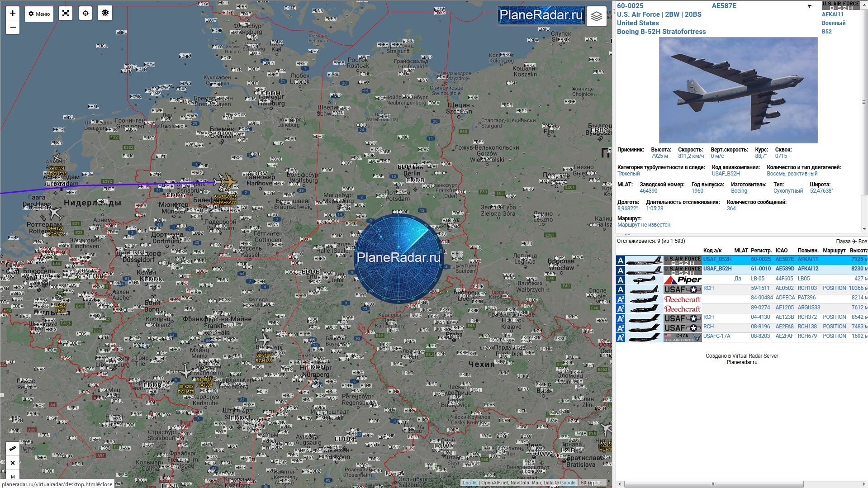Click the locate-position crosshair icon
Viewport: 868px width, 488px height.
[x=85, y=14]
